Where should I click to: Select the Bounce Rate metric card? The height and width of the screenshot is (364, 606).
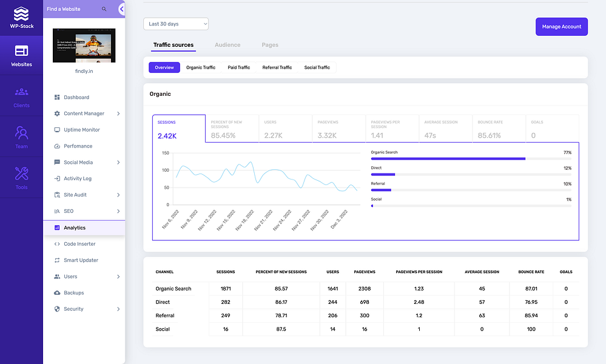click(x=499, y=129)
